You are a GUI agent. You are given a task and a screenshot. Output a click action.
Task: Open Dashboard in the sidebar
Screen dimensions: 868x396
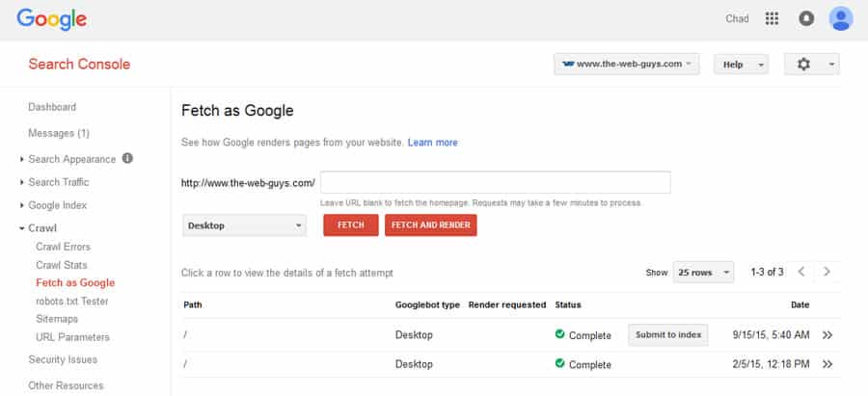[52, 107]
